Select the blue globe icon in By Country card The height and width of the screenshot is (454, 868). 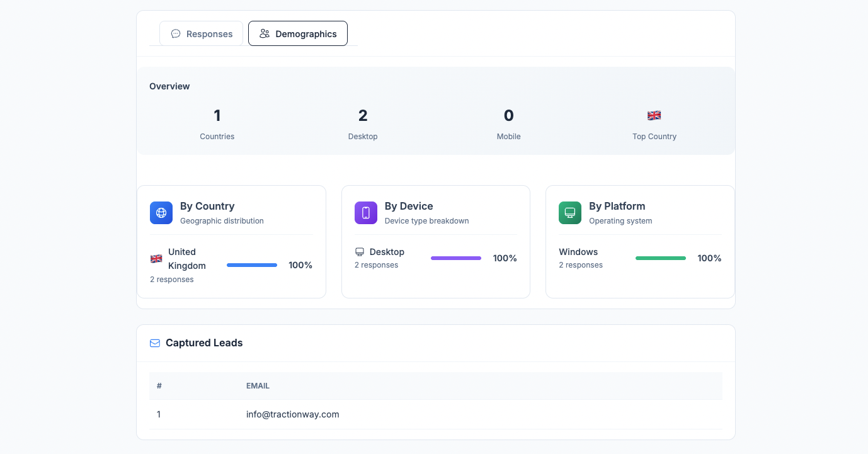pyautogui.click(x=161, y=212)
